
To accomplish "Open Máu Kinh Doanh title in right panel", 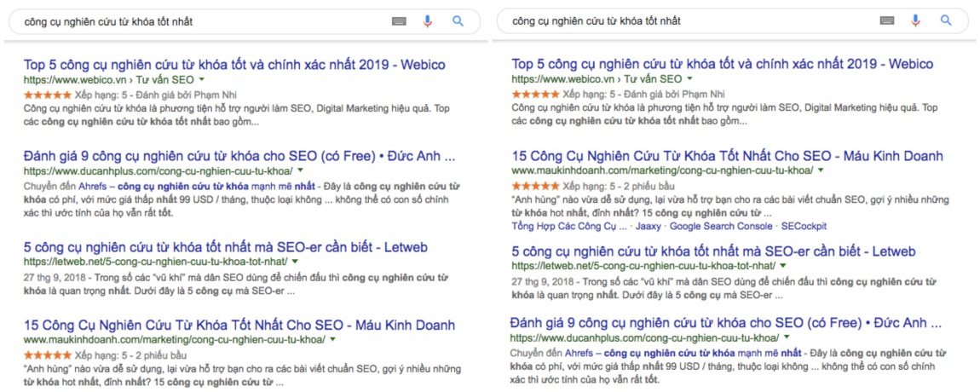I will (x=727, y=156).
